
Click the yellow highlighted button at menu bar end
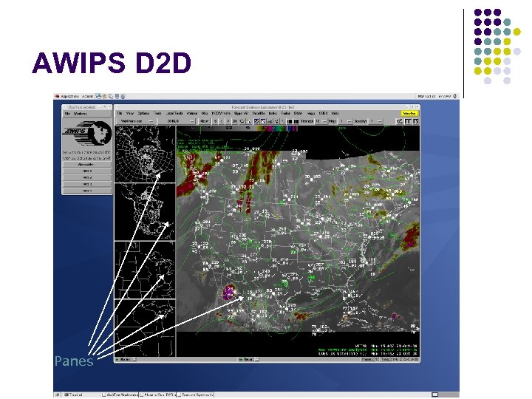pyautogui.click(x=409, y=113)
